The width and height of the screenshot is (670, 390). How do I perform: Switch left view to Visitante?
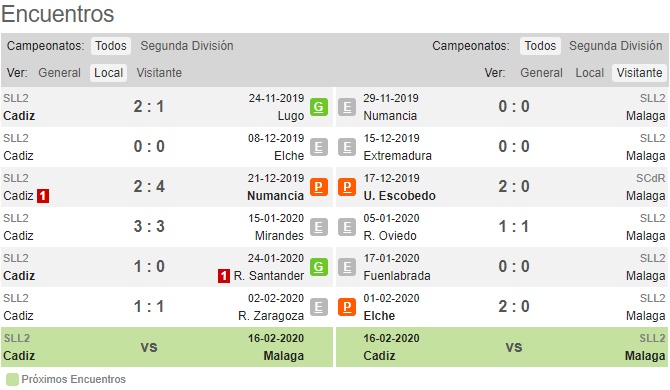pos(159,73)
